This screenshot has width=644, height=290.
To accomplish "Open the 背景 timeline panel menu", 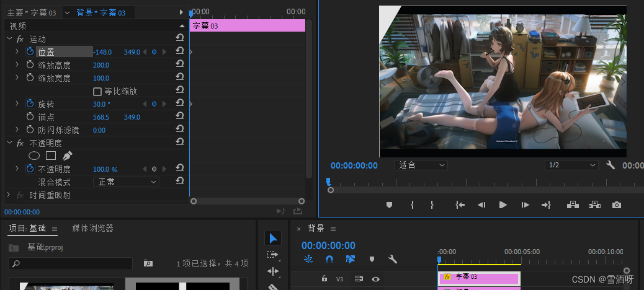I will (x=333, y=229).
